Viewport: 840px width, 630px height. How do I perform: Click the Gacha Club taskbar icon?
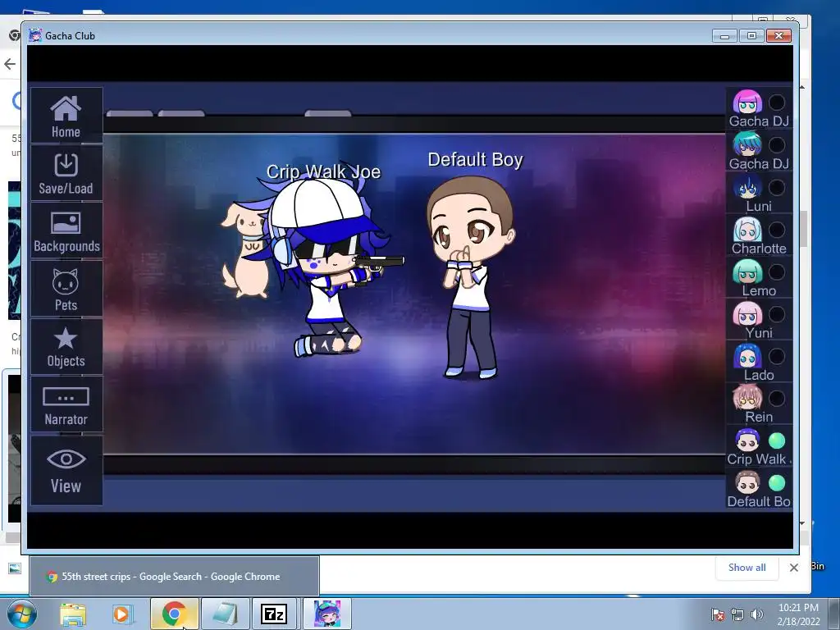click(327, 614)
